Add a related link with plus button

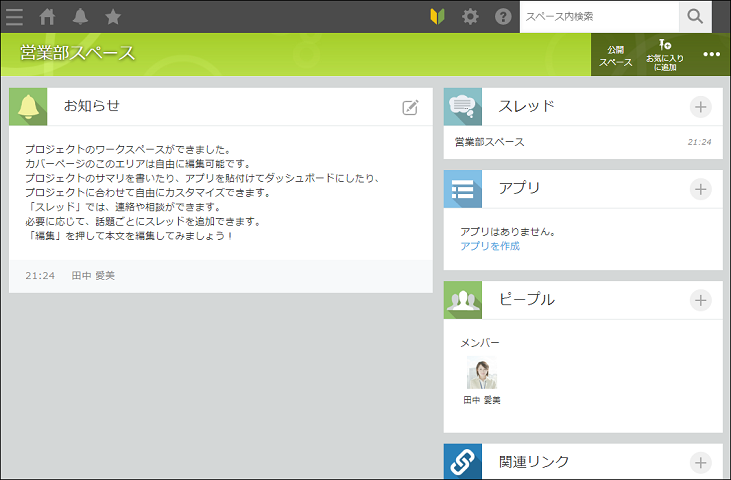(700, 462)
